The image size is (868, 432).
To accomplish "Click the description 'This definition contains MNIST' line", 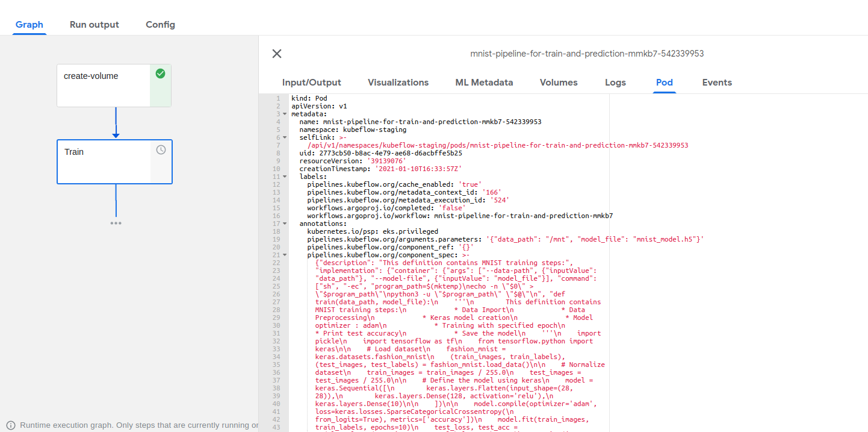I will pyautogui.click(x=443, y=263).
